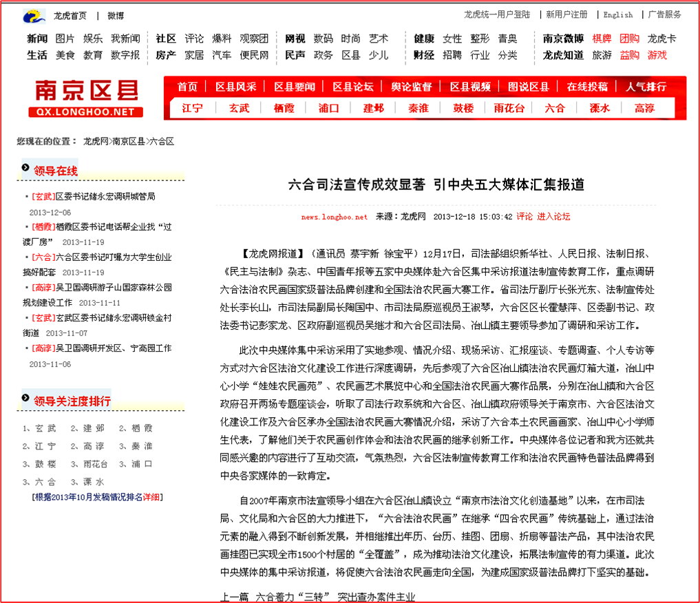Go to the 娱乐 channel

[x=93, y=39]
